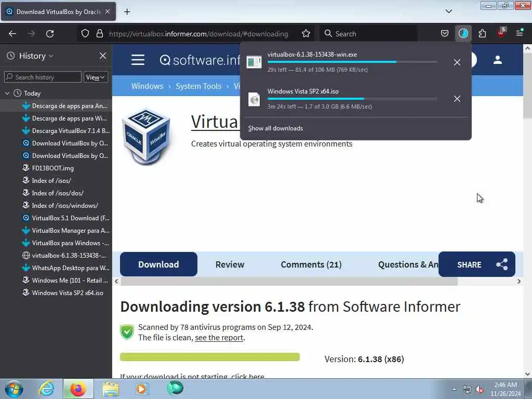This screenshot has height=399, width=532.
Task: Open Firefox application menu
Action: [x=520, y=33]
